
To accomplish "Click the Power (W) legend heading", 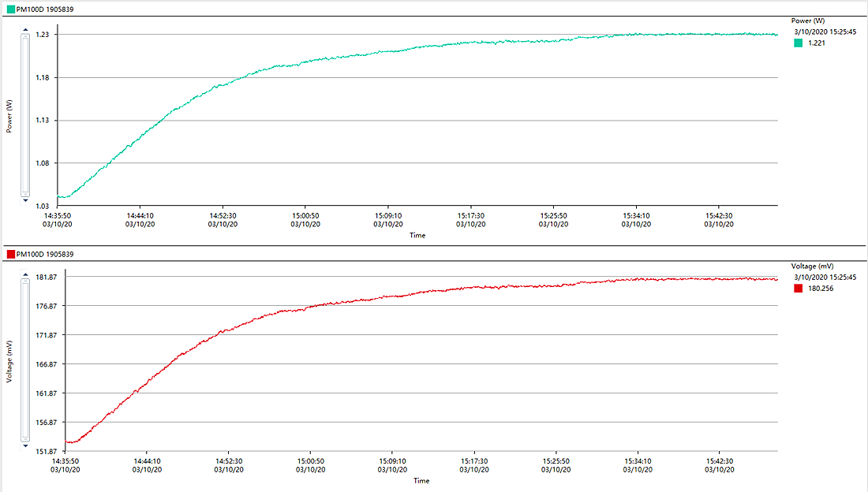I will pos(808,20).
